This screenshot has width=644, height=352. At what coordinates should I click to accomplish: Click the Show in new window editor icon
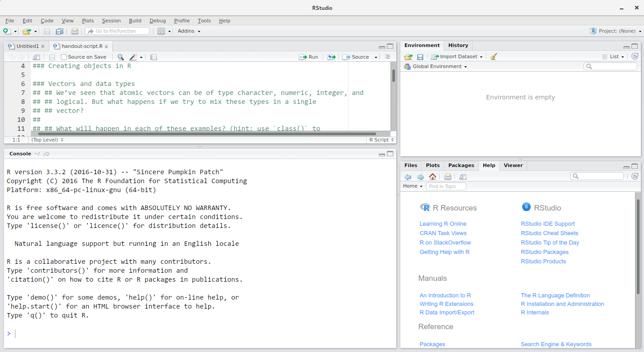36,57
